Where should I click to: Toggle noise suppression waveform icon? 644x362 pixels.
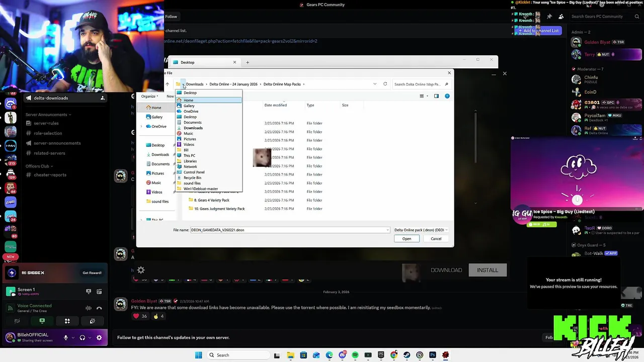(x=89, y=308)
